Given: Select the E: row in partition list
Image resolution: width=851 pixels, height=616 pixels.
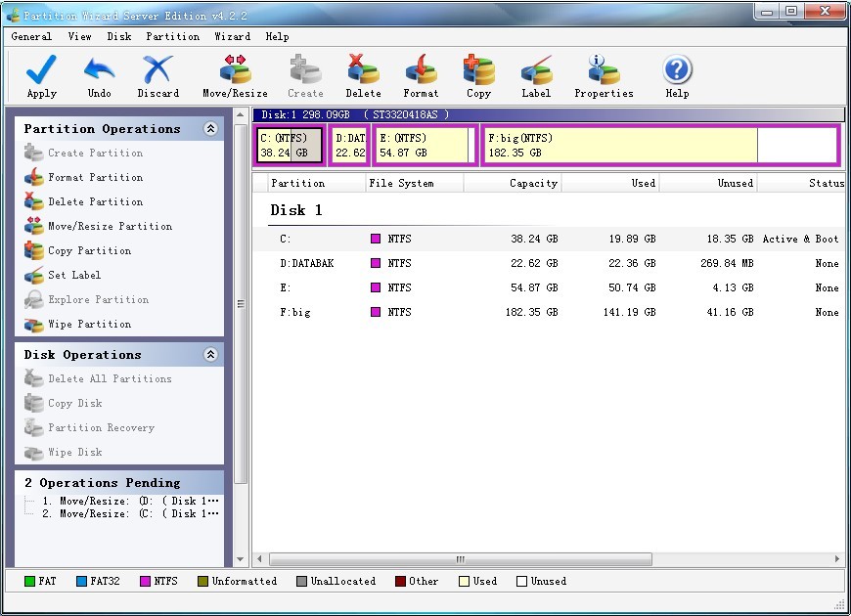Looking at the screenshot, I should (549, 287).
